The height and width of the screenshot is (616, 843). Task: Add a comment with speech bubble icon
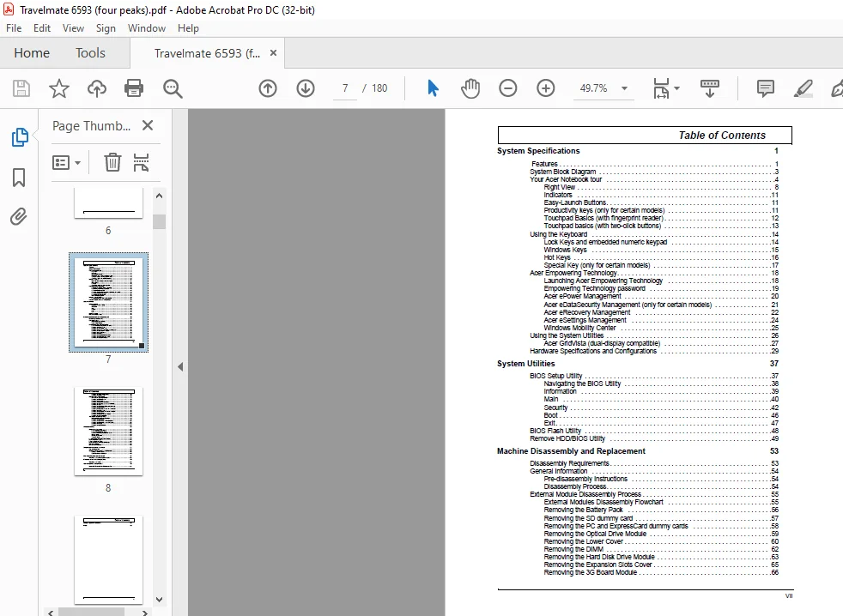coord(765,88)
